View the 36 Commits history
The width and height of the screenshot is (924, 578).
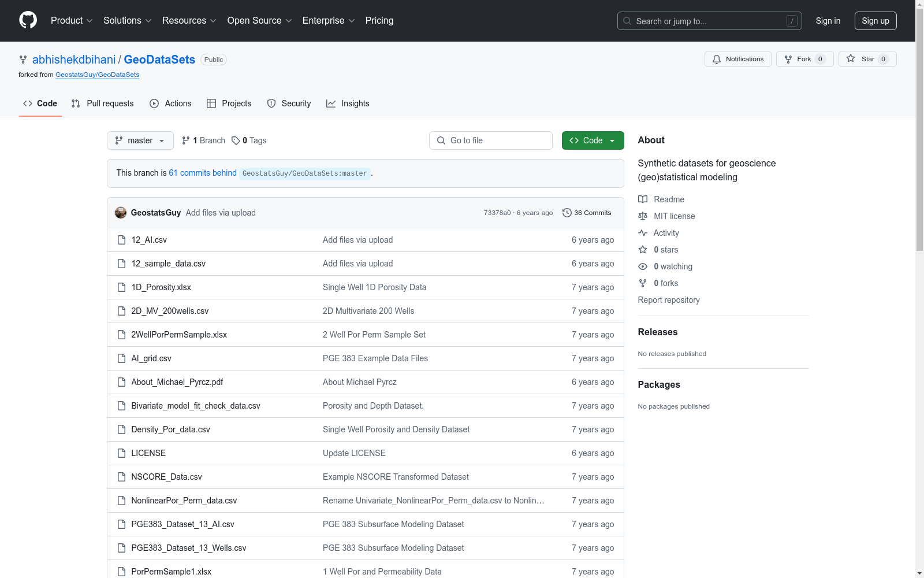tap(587, 213)
